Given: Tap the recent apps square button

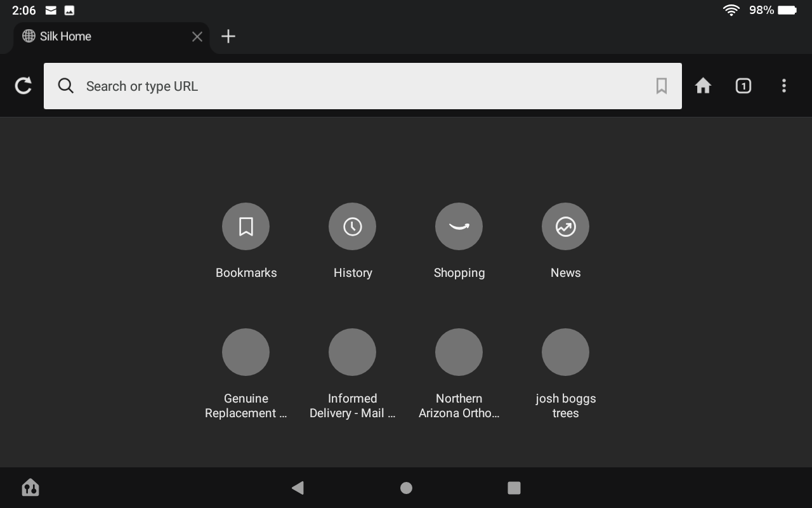Looking at the screenshot, I should 514,488.
